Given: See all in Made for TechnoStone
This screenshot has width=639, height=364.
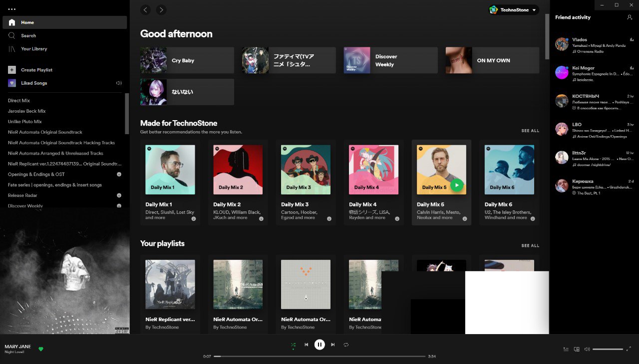Looking at the screenshot, I should pos(530,131).
